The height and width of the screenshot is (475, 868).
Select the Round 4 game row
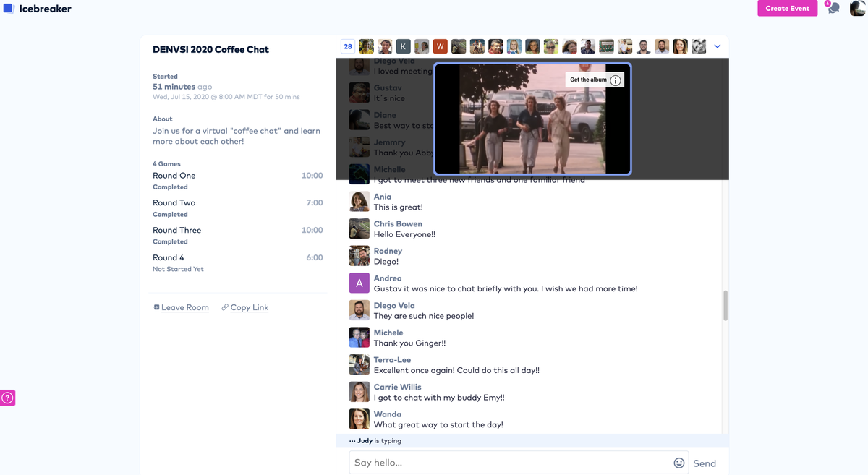point(237,262)
